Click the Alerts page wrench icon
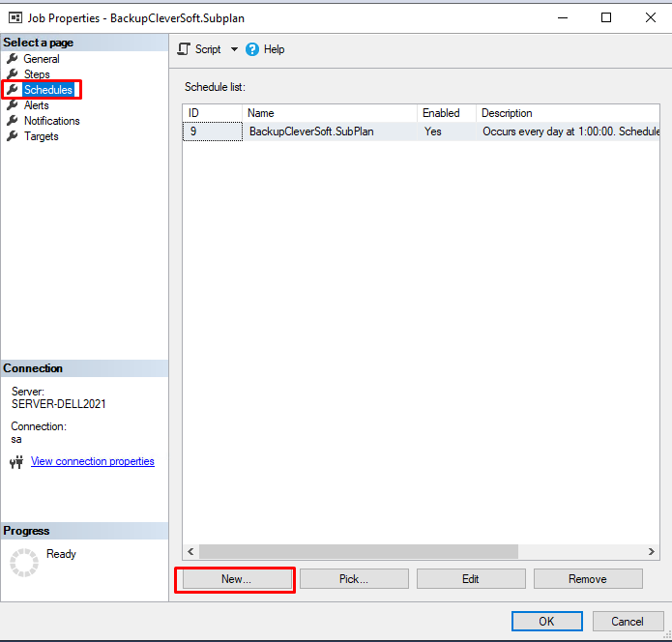This screenshot has height=642, width=672. coord(13,105)
